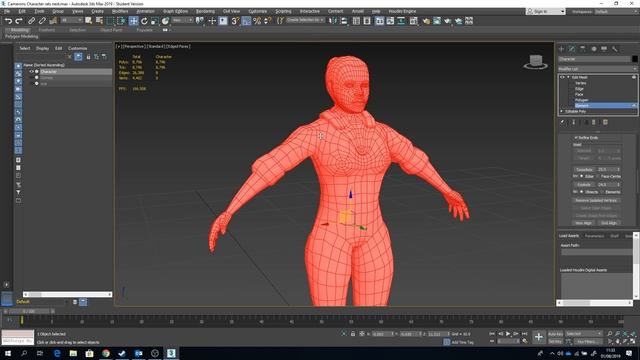Toggle Pin Stack icon below modifier stack

(562, 122)
